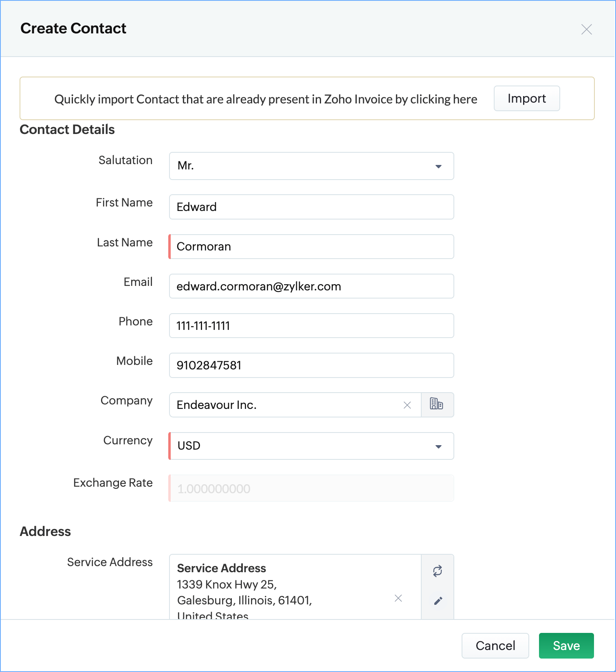Viewport: 616px width, 672px height.
Task: Click the First Name field
Action: pyautogui.click(x=311, y=207)
